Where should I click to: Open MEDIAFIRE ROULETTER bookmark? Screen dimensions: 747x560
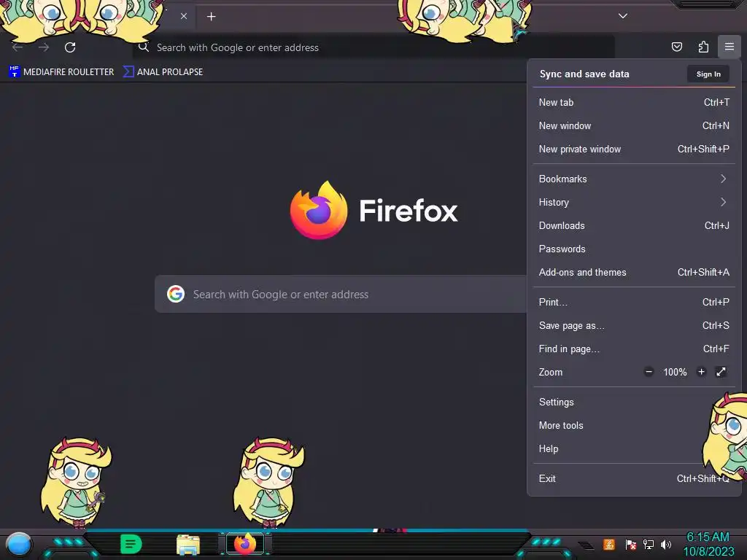click(x=61, y=72)
